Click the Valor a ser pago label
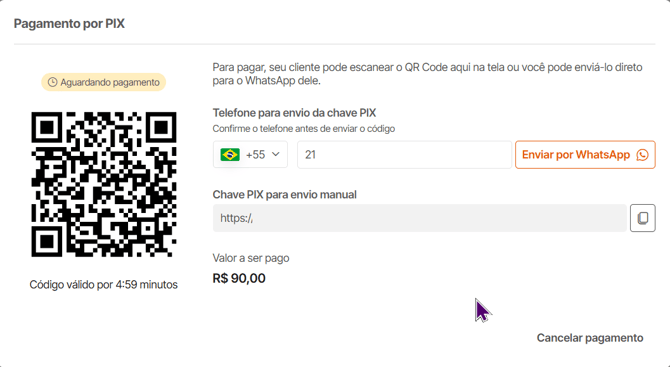Screen dimensions: 670x367 coord(251,258)
